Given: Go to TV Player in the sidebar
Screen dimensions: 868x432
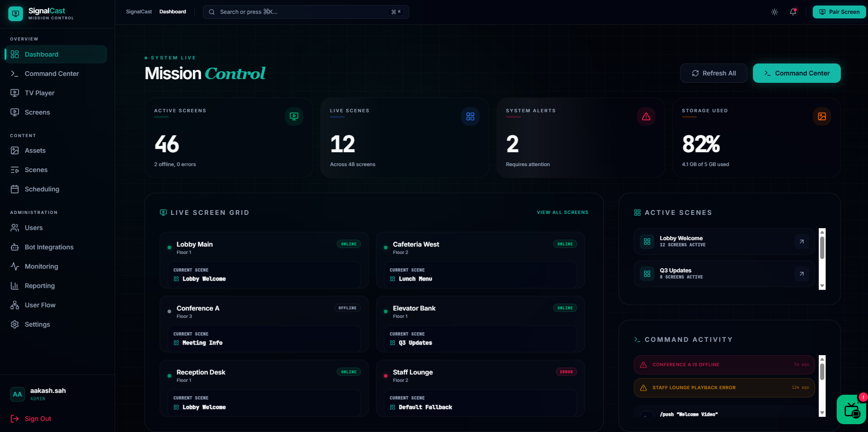Looking at the screenshot, I should coord(56,93).
